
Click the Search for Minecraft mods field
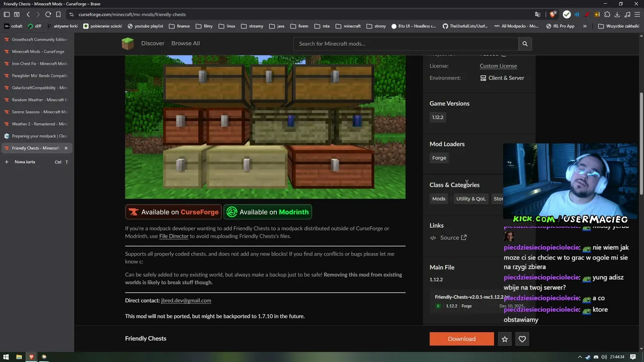406,44
